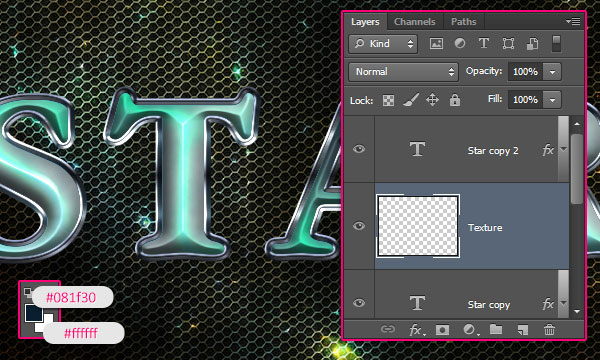This screenshot has width=600, height=360.
Task: Lock image pixels brush icon
Action: (x=411, y=100)
